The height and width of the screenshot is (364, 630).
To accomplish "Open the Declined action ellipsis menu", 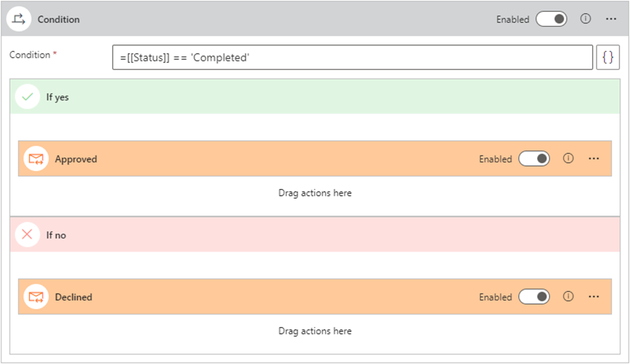I will (594, 297).
